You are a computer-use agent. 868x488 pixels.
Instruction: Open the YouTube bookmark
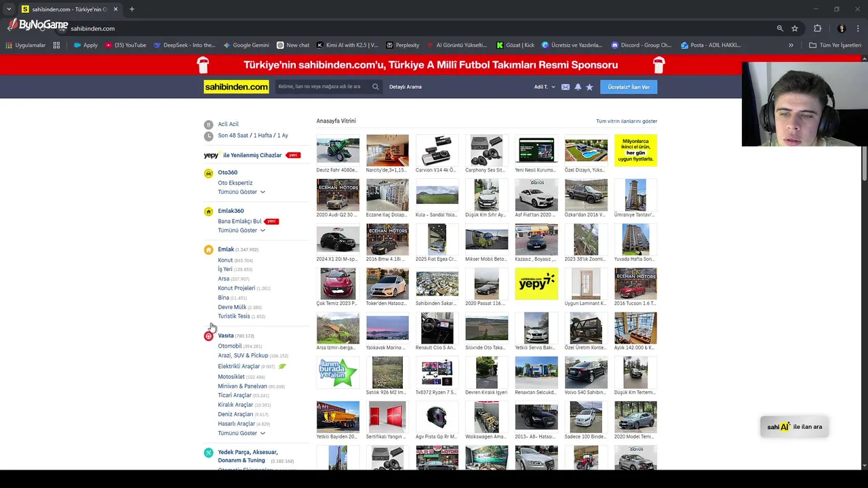click(125, 45)
